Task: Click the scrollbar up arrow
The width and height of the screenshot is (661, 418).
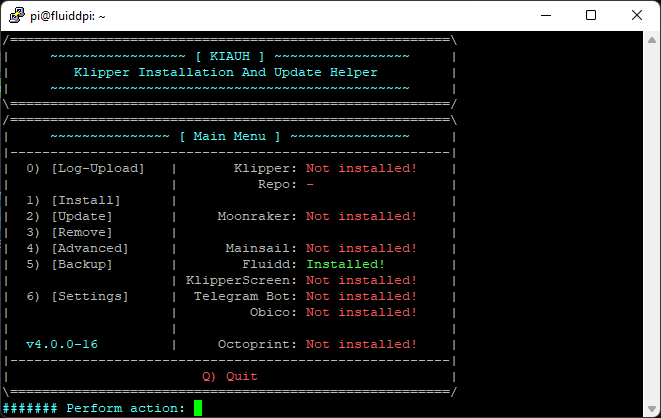Action: (652, 40)
